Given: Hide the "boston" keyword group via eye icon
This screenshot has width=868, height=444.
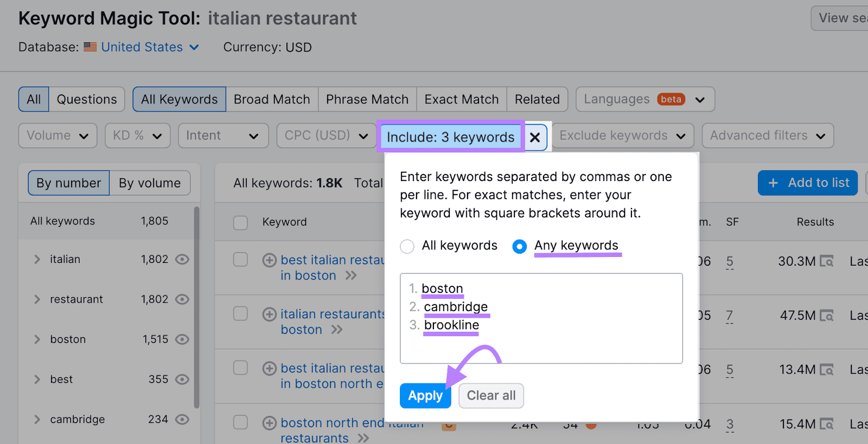Looking at the screenshot, I should click(182, 339).
